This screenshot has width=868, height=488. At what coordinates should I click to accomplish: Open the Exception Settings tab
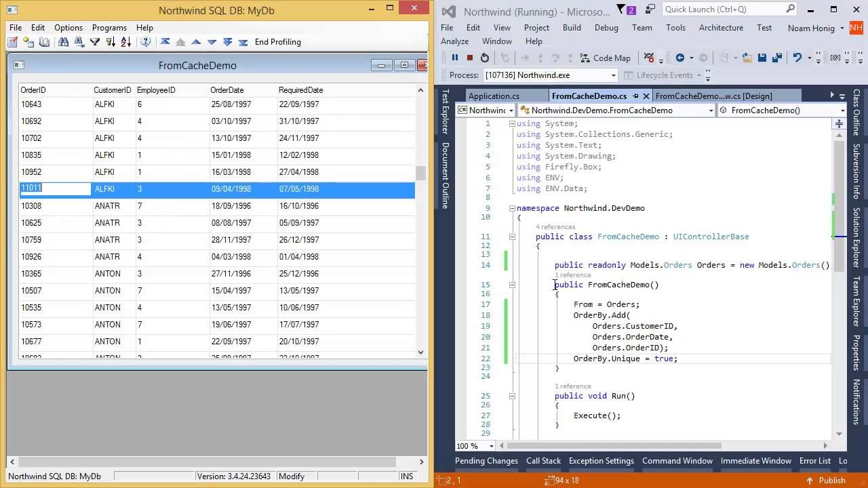(601, 461)
